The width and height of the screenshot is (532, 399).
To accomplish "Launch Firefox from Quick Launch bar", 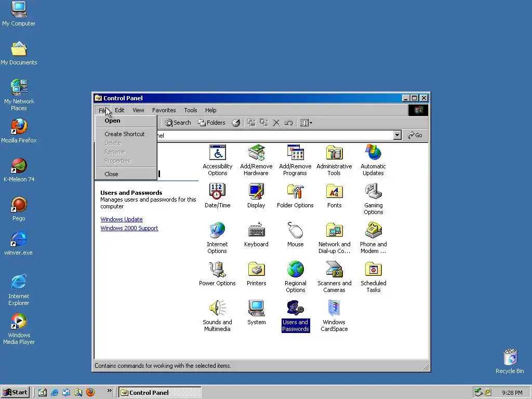I will pos(90,392).
